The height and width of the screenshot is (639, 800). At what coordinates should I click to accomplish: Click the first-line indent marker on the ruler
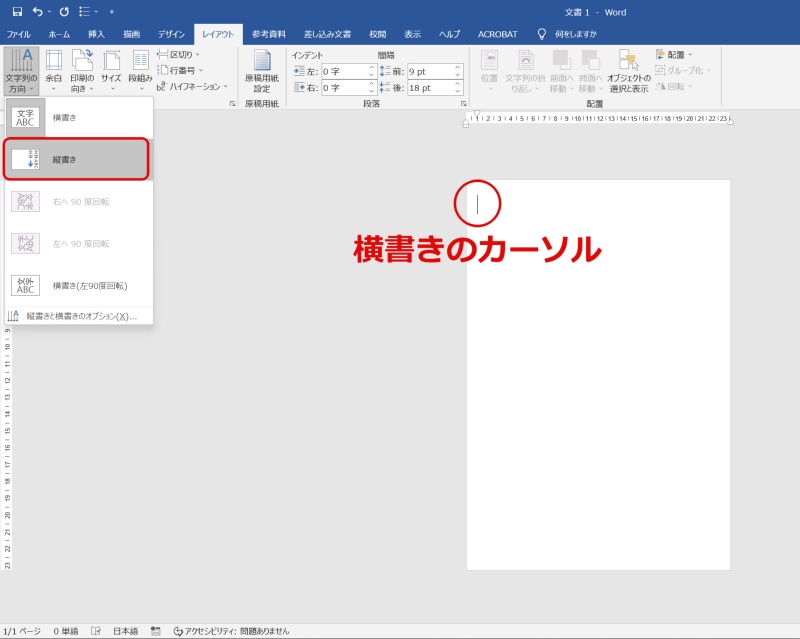coord(477,113)
